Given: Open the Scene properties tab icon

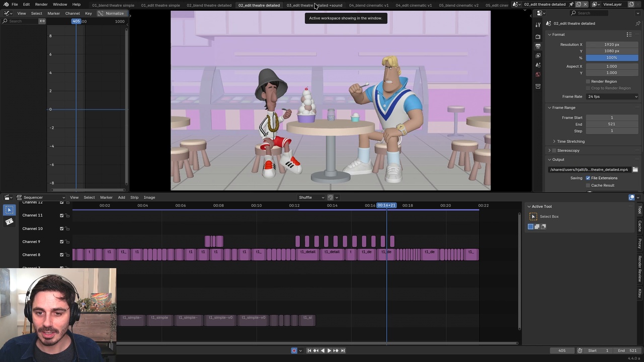Looking at the screenshot, I should 538,65.
